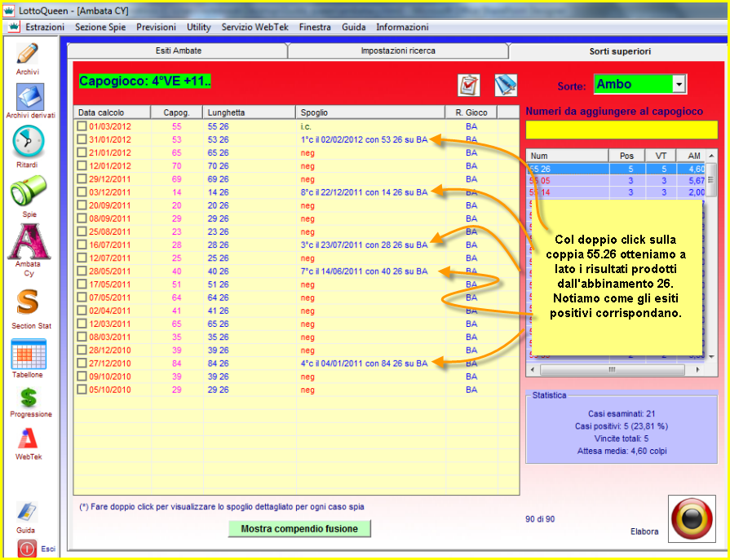Click the Esci exit icon
Image resolution: width=730 pixels, height=560 pixels.
tap(27, 549)
